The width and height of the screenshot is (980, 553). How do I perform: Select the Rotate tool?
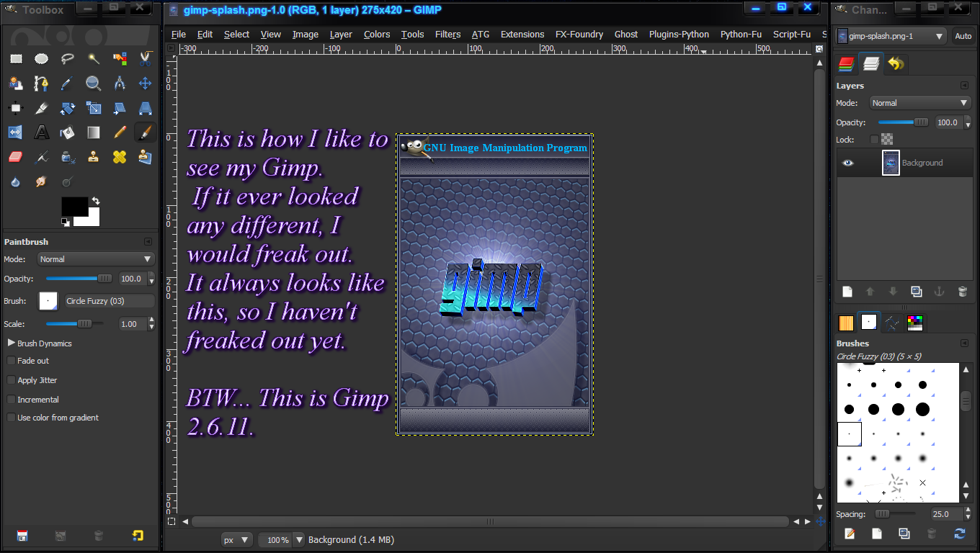tap(68, 108)
